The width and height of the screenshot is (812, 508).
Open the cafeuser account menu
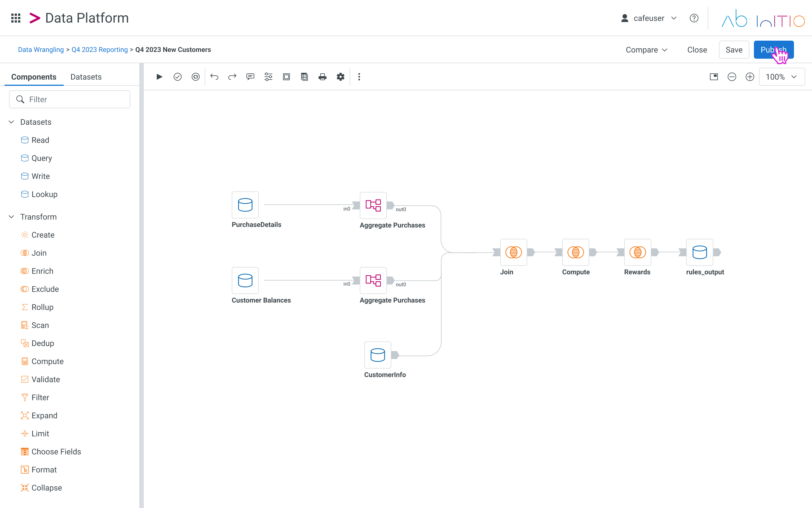648,18
